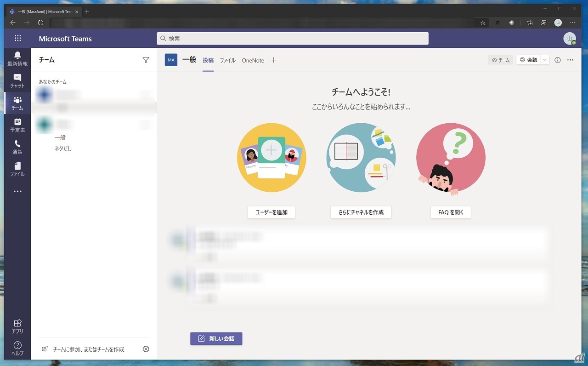The width and height of the screenshot is (588, 366).
Task: Toggle the チーム visibility eye button
Action: pos(500,60)
